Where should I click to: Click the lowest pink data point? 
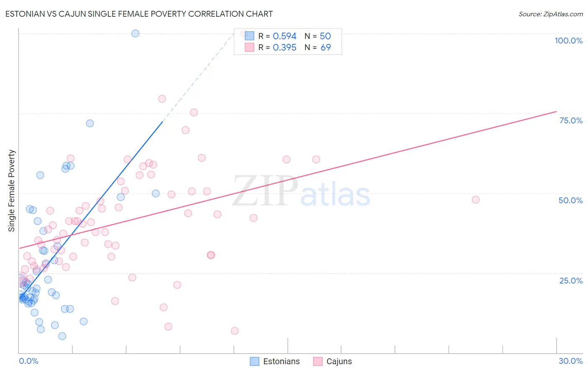pyautogui.click(x=235, y=331)
